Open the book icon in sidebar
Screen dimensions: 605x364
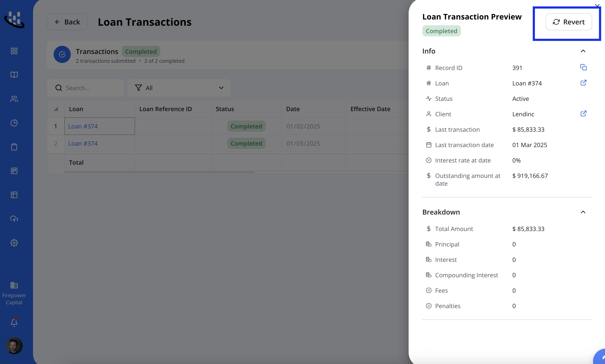[14, 75]
